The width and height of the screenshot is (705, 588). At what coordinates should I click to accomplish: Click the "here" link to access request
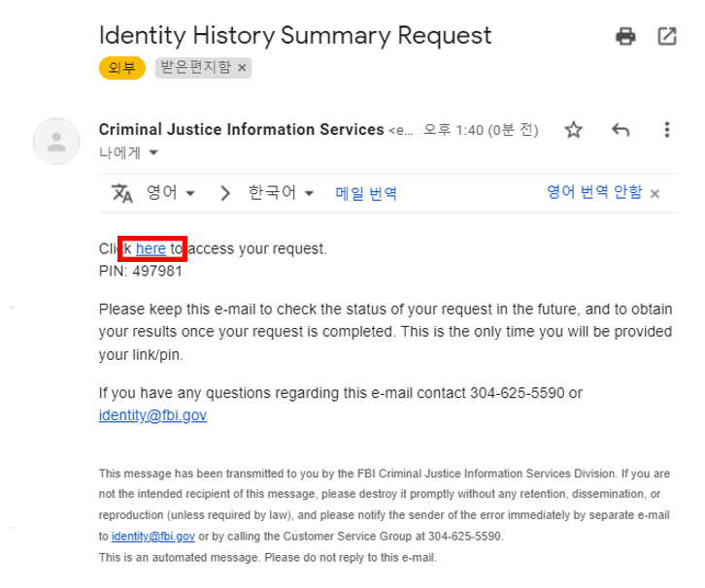pos(151,248)
